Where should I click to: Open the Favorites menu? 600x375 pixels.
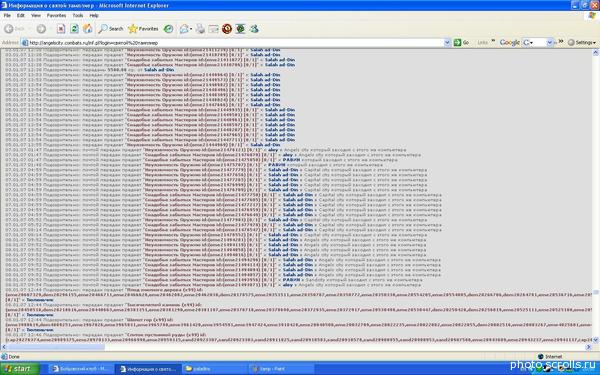[x=56, y=15]
